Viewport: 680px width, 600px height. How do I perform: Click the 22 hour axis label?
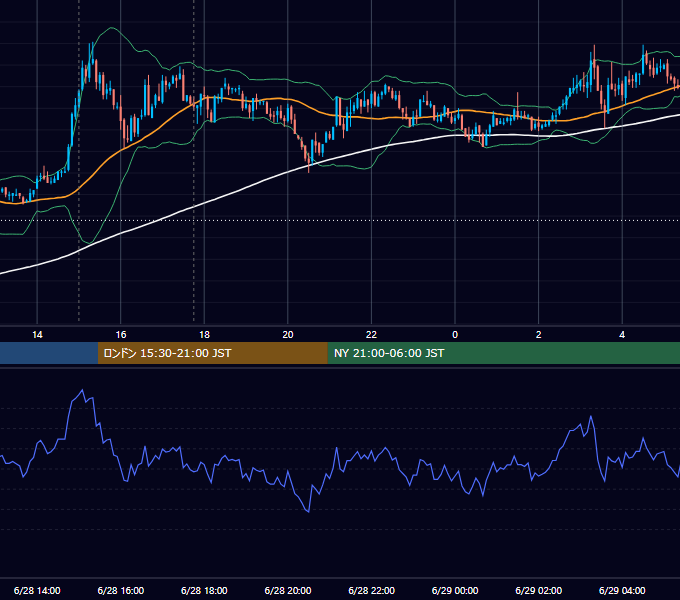tap(371, 335)
